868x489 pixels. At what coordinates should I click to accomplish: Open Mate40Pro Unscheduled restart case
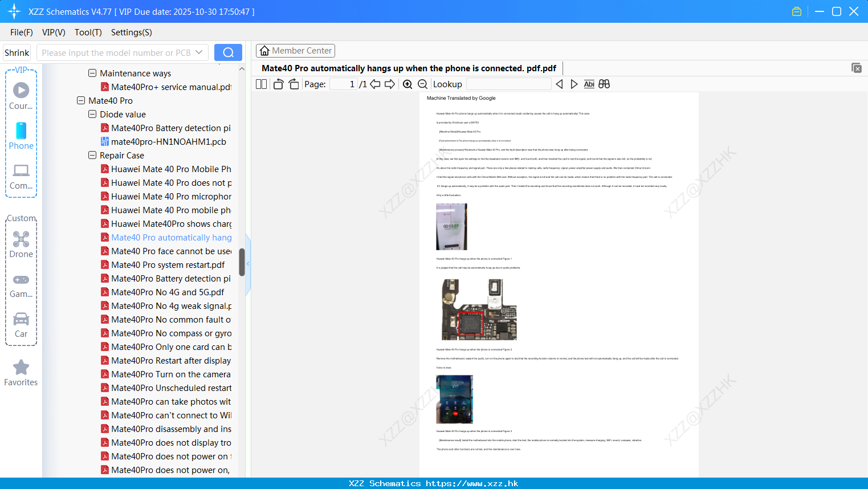tap(166, 388)
